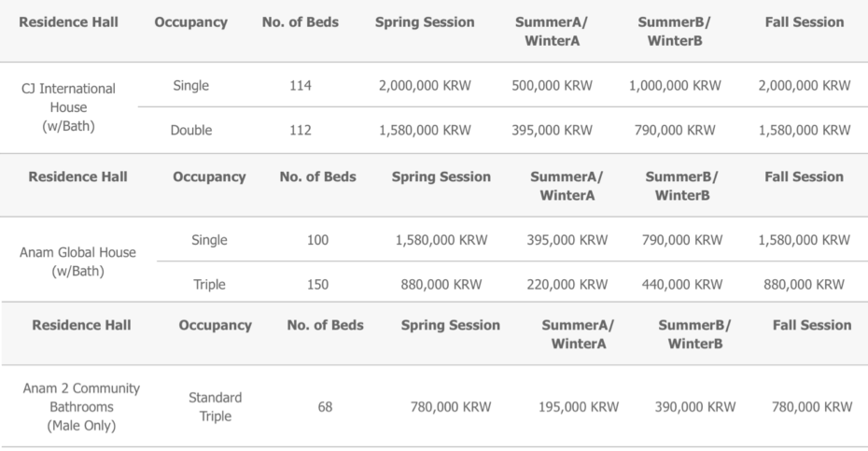The width and height of the screenshot is (868, 451).
Task: Click the CJ International House residence name
Action: coord(68,107)
